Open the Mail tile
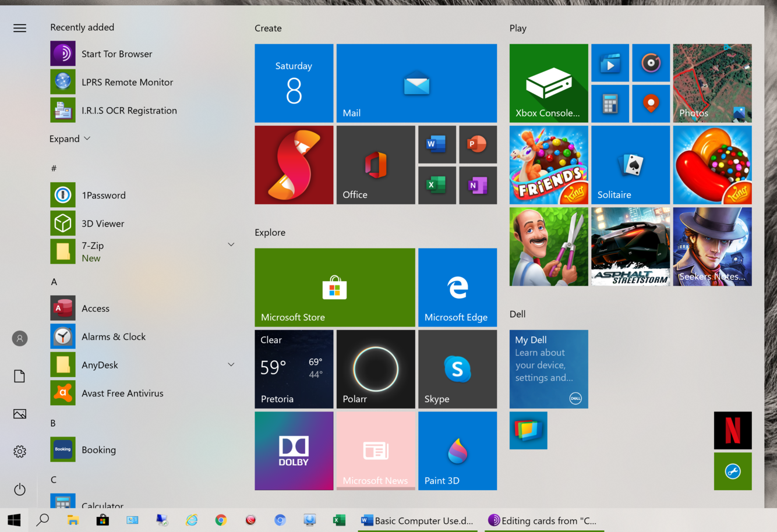The width and height of the screenshot is (777, 532). point(416,83)
